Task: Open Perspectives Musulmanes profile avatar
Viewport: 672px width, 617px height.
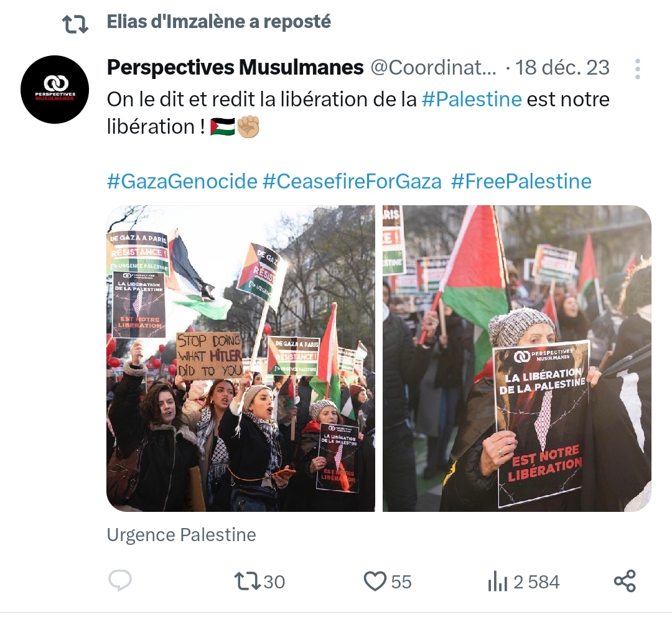Action: [55, 90]
